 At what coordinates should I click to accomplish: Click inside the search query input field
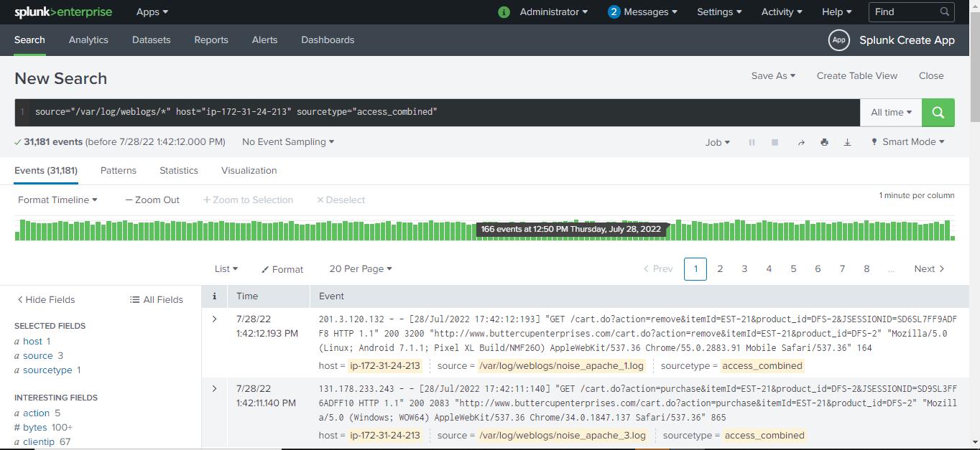(x=431, y=112)
